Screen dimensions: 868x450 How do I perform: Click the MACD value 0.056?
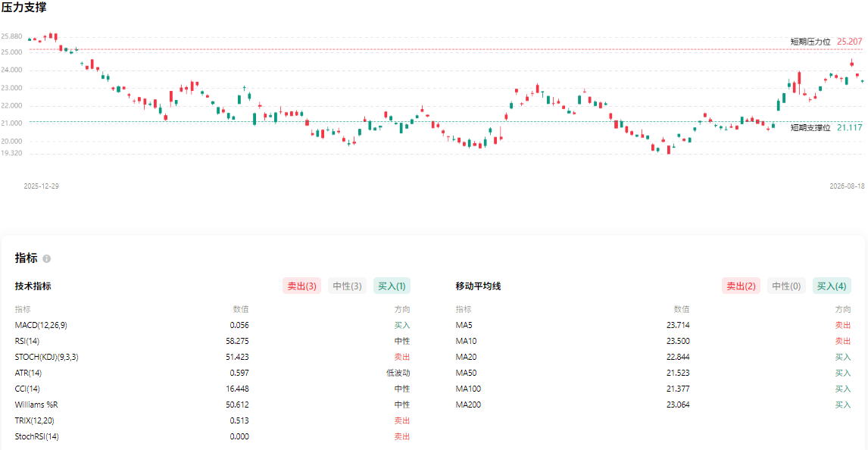(x=239, y=326)
